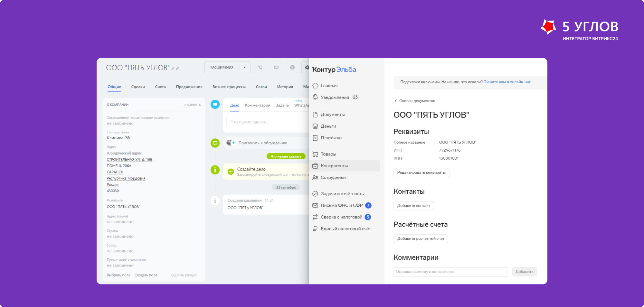Screen dimensions: 644x307
Task: Click the РАСШИРЕНИЯ button
Action: pos(222,67)
